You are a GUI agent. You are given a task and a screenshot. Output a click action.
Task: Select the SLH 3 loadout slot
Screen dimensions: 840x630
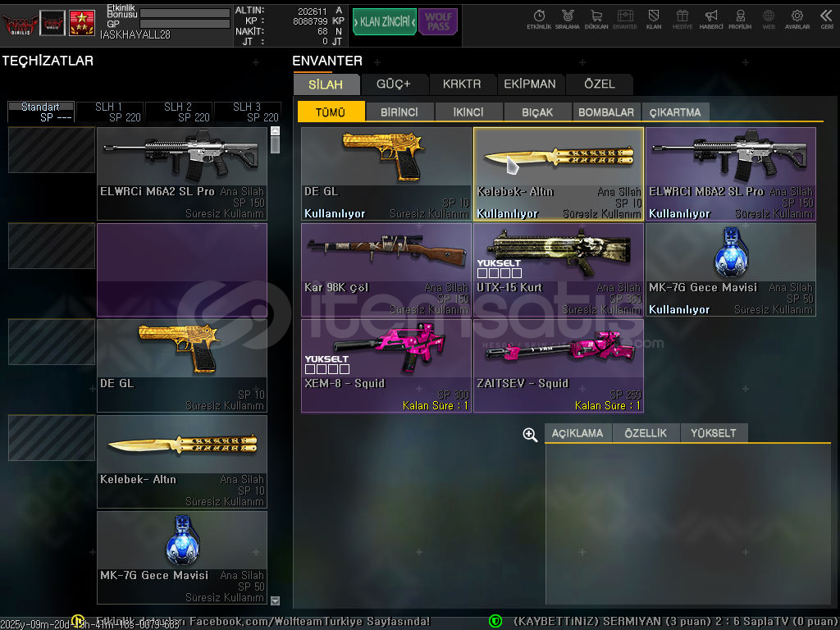247,112
